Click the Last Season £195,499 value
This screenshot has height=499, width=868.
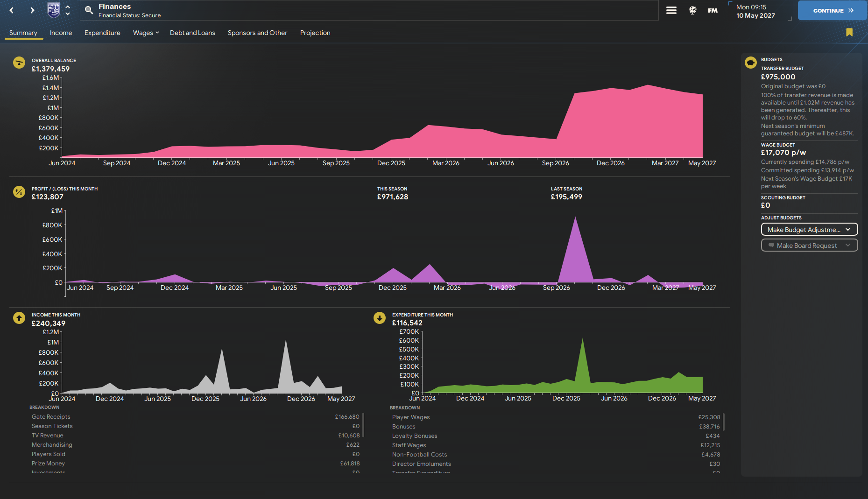click(x=566, y=197)
